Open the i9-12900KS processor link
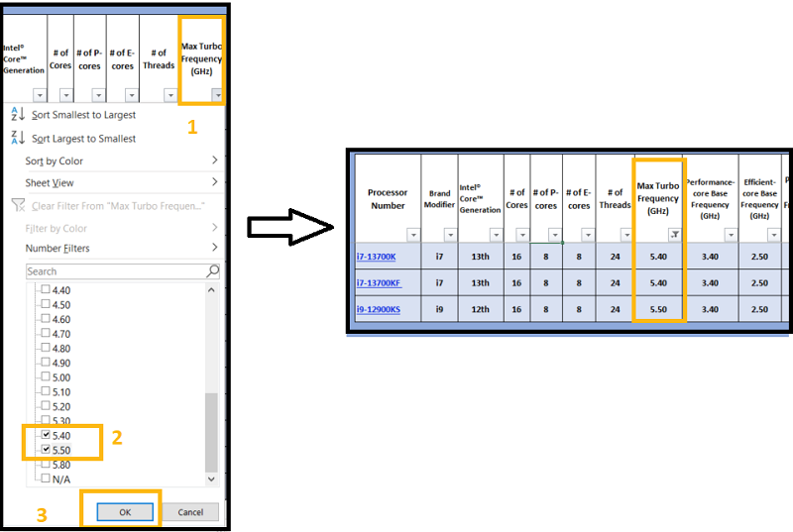 tap(379, 309)
